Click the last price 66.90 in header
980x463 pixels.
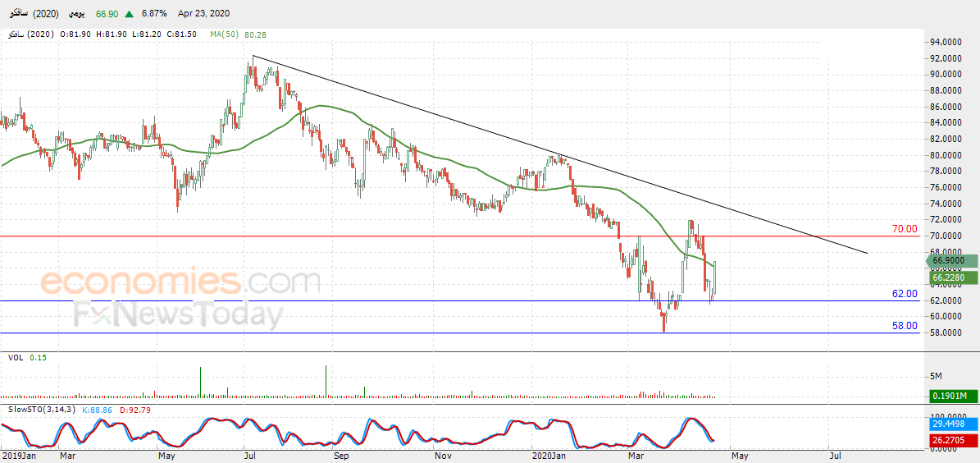click(x=107, y=14)
